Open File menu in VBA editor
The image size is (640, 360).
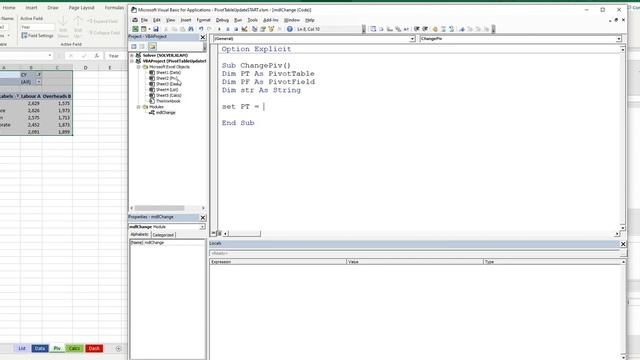pyautogui.click(x=144, y=20)
